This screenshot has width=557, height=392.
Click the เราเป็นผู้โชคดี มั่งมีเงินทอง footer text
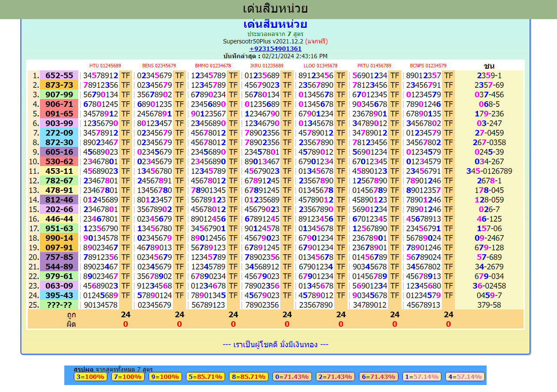click(x=275, y=344)
